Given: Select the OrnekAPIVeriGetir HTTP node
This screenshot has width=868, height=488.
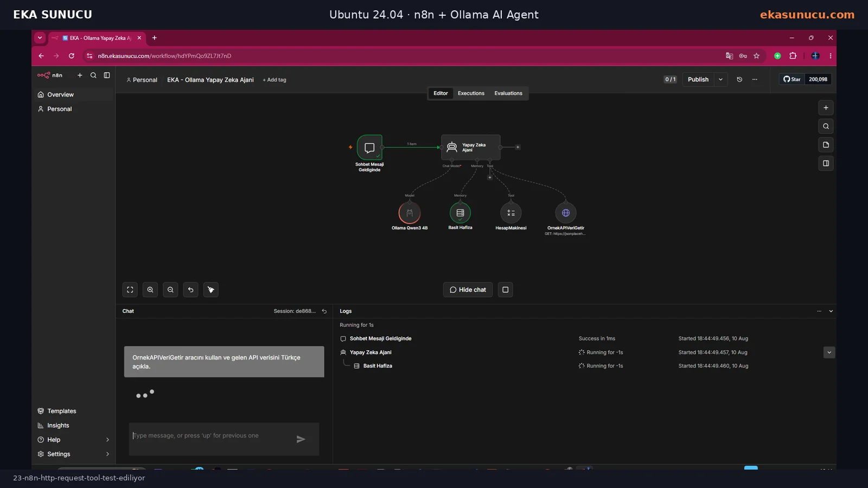Looking at the screenshot, I should pyautogui.click(x=566, y=213).
